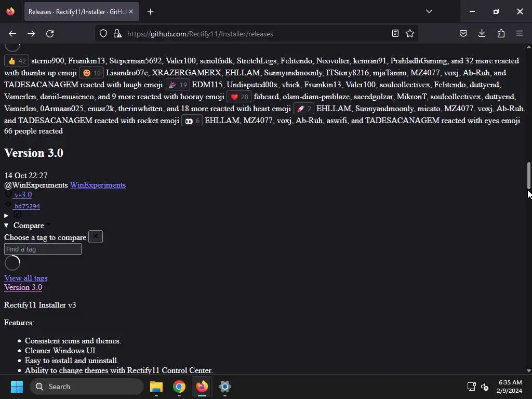
Task: Click 'Easy to install and uninstall.' bullet
Action: 72,361
